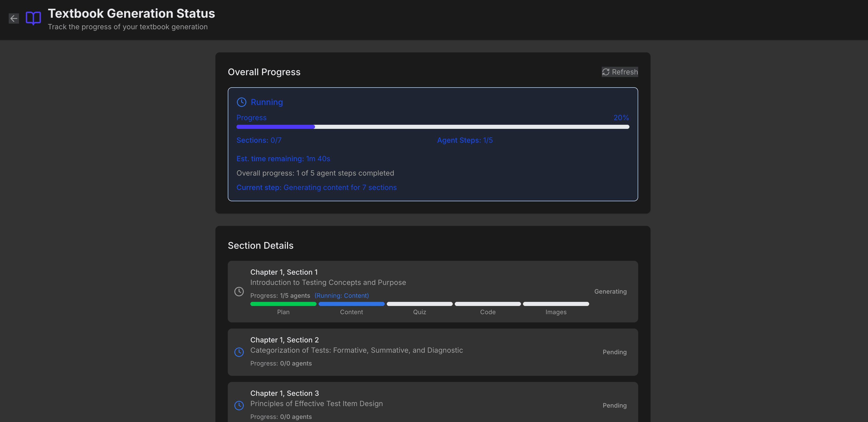
Task: Click the Quiz step label
Action: point(420,312)
